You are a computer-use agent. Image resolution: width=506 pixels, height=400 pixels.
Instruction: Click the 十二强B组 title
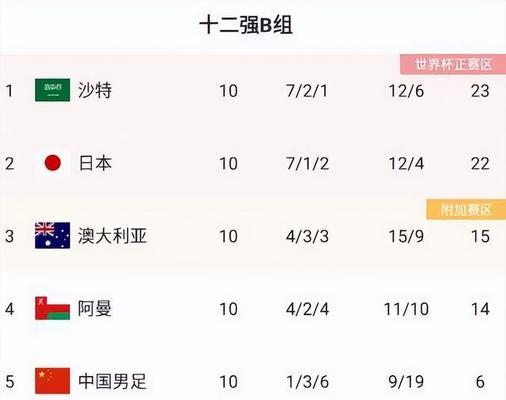pos(246,25)
